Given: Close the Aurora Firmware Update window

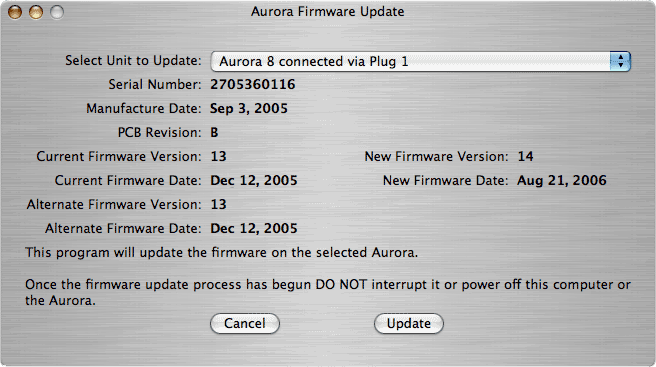Looking at the screenshot, I should 15,12.
